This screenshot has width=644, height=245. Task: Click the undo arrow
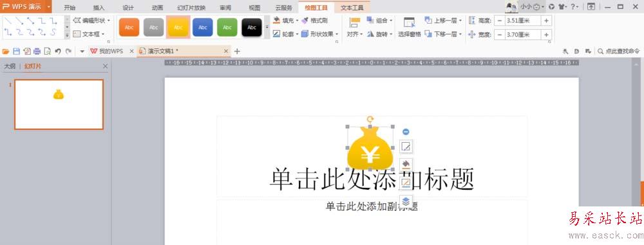58,51
